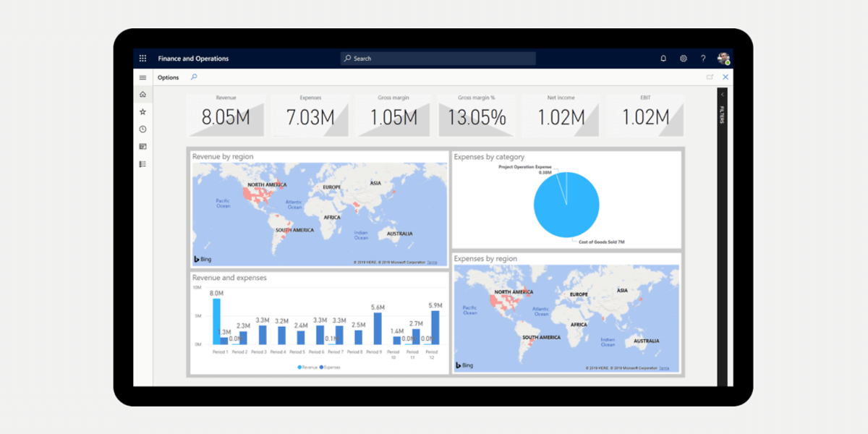
Task: Open the Help question mark
Action: [x=703, y=59]
